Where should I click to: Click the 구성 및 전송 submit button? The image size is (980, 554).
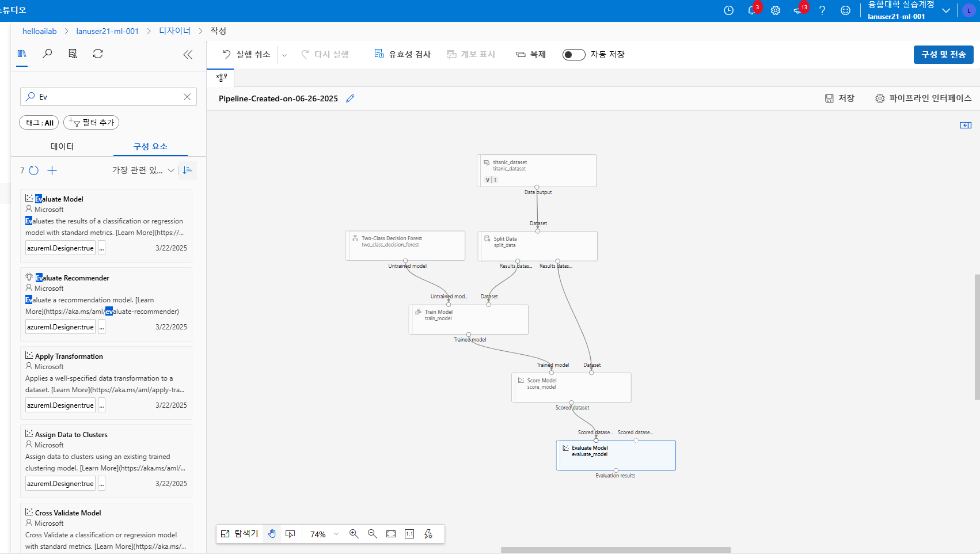pyautogui.click(x=943, y=54)
